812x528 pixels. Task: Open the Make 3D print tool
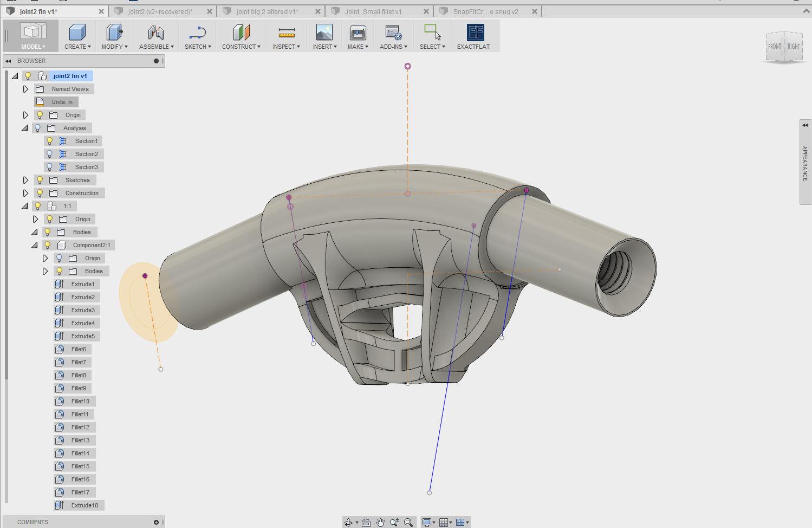[358, 33]
